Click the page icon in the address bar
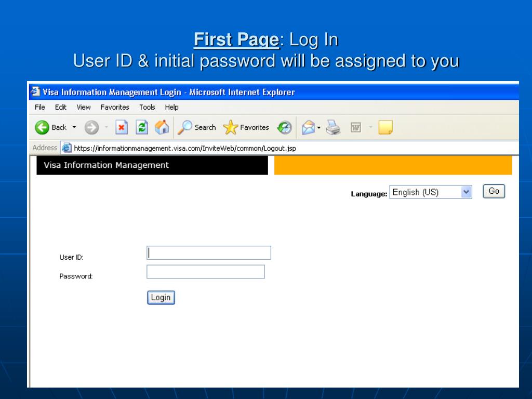532x399 pixels. 66,148
